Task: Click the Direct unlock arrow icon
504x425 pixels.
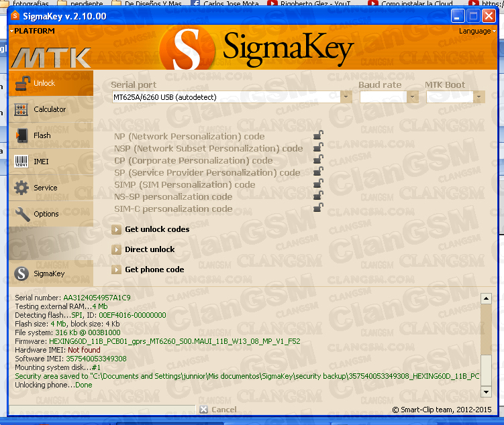Action: click(x=116, y=249)
